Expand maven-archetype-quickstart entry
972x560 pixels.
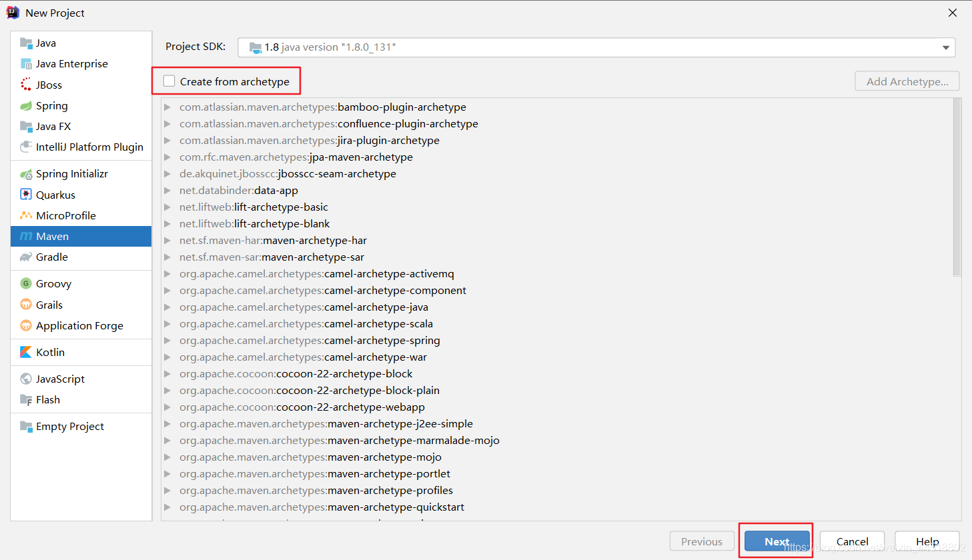[167, 507]
